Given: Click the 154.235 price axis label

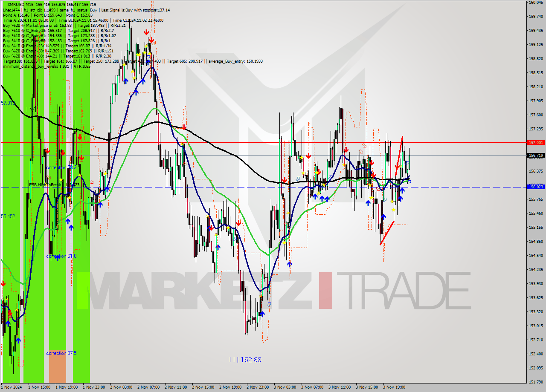Looking at the screenshot, I should pyautogui.click(x=535, y=270).
